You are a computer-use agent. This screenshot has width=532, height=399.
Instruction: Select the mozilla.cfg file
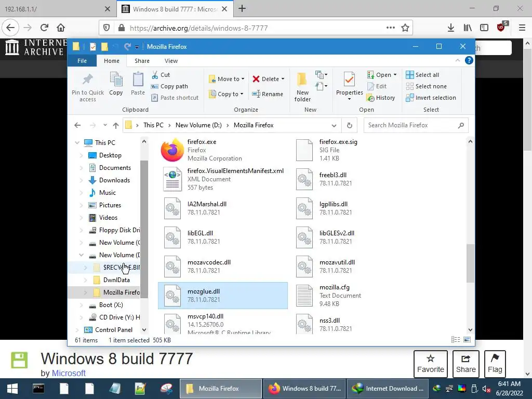[354, 296]
